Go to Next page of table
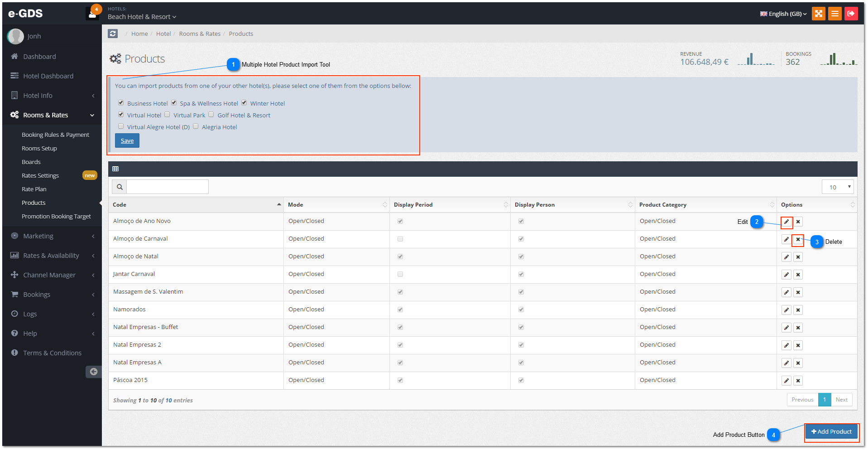The width and height of the screenshot is (868, 450). 842,400
